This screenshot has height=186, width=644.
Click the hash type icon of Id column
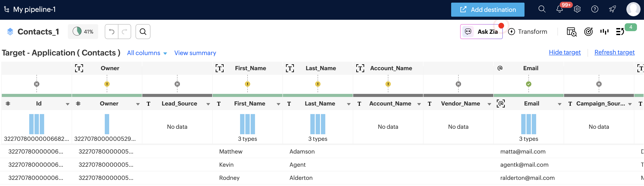pyautogui.click(x=8, y=104)
